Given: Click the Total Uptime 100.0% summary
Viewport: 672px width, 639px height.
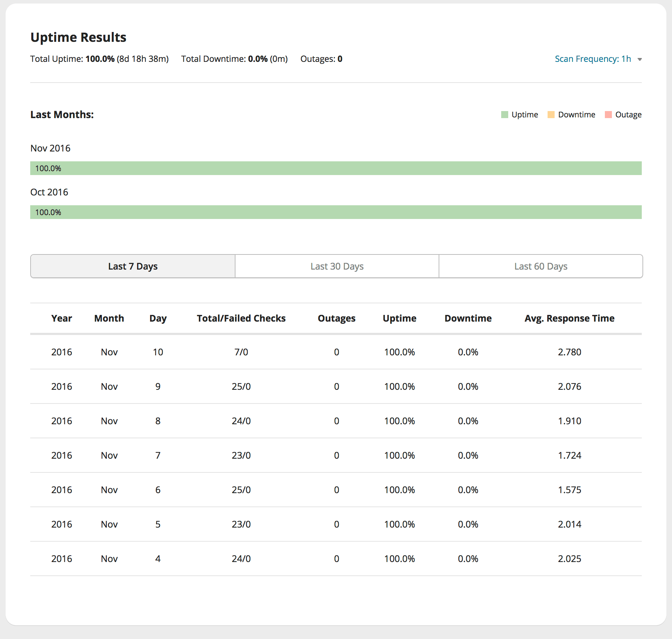Looking at the screenshot, I should point(99,59).
